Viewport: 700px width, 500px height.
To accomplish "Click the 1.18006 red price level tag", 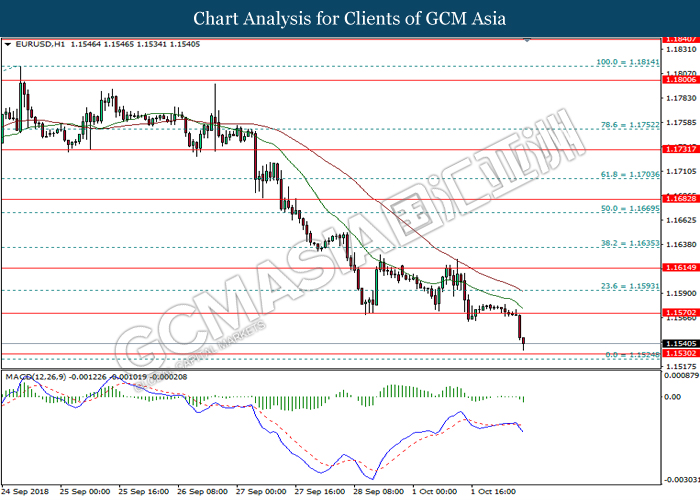I will [680, 79].
